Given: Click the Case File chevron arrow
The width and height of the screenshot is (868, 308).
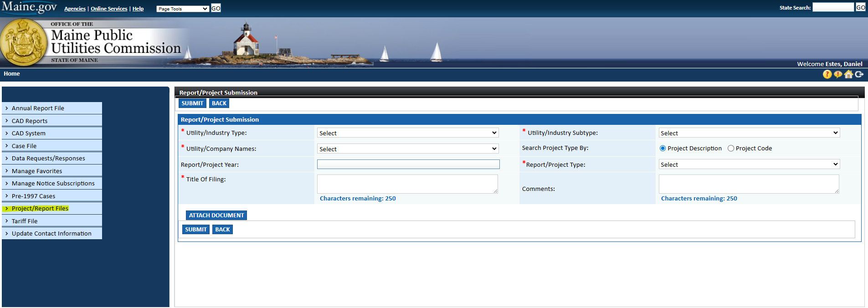Looking at the screenshot, I should tap(7, 146).
